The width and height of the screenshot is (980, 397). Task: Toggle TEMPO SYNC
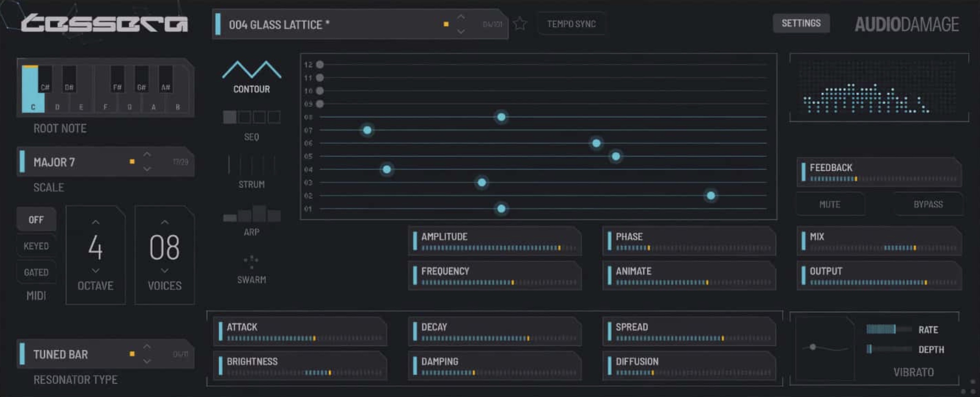(x=571, y=23)
